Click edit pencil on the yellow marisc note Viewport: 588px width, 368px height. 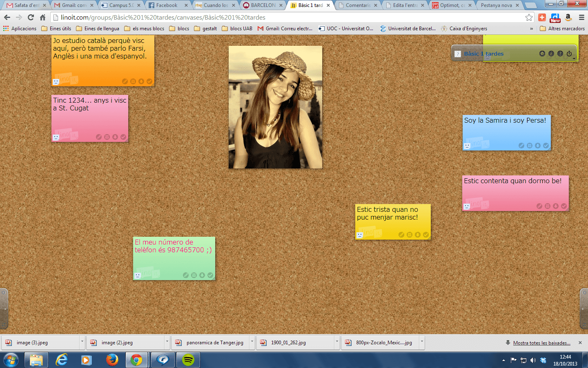[x=401, y=235]
